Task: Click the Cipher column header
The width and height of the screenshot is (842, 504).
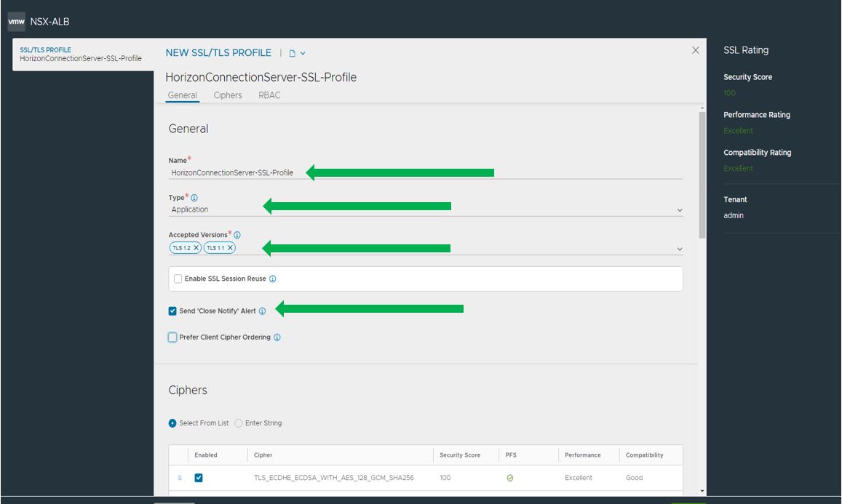Action: click(263, 455)
